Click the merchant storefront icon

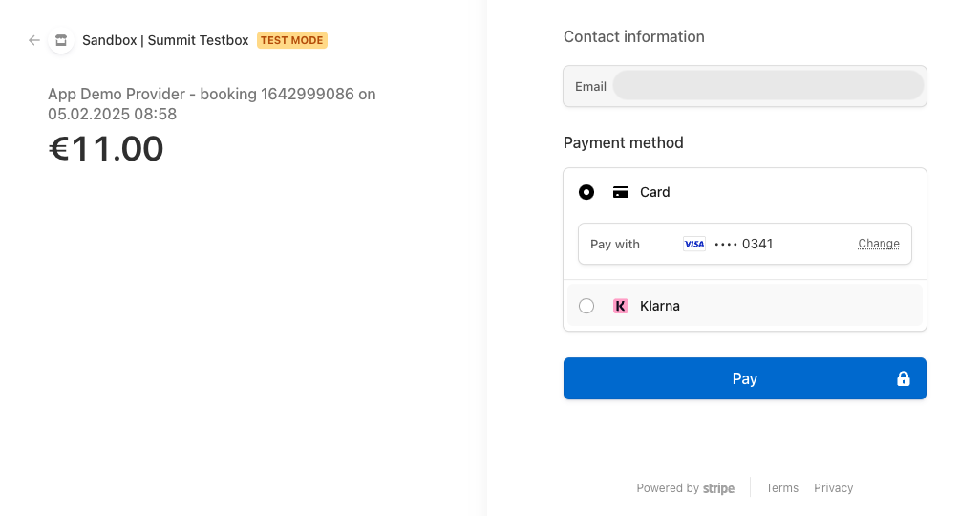click(61, 40)
